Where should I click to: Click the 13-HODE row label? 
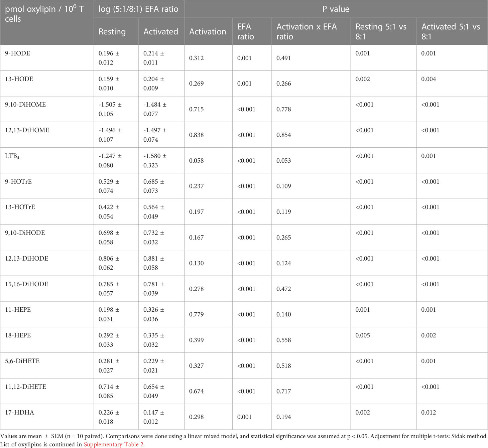(19, 79)
